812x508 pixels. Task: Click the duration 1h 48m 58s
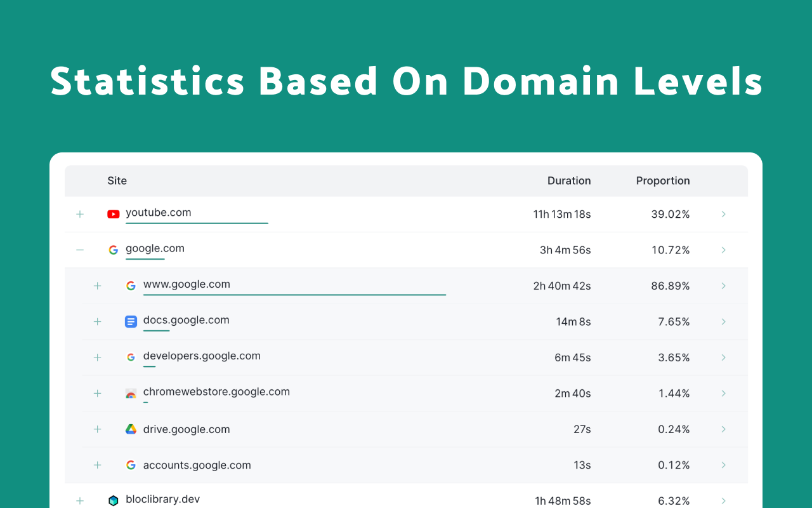tap(563, 501)
